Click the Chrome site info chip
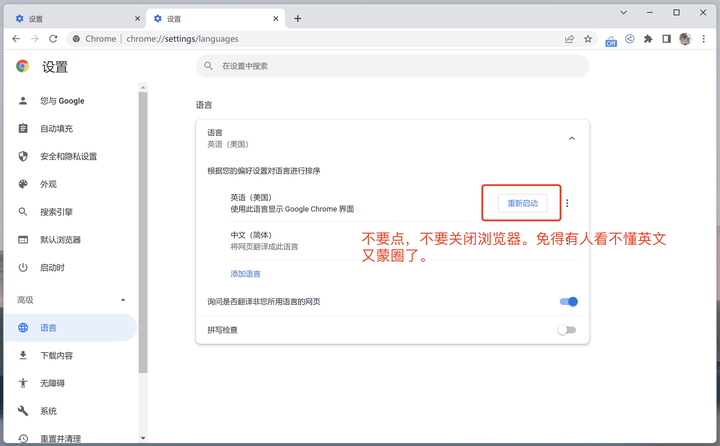Image resolution: width=720 pixels, height=446 pixels. click(95, 39)
